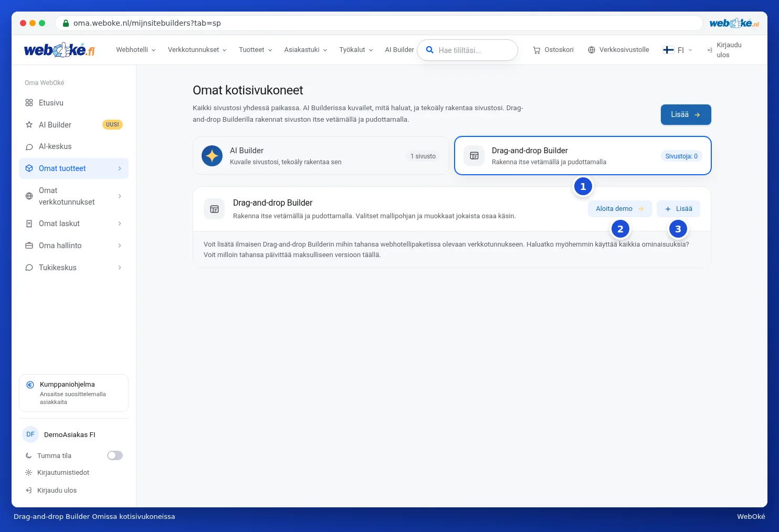This screenshot has height=532, width=779.
Task: Click the Oma hallinto briefcase icon
Action: tap(29, 246)
